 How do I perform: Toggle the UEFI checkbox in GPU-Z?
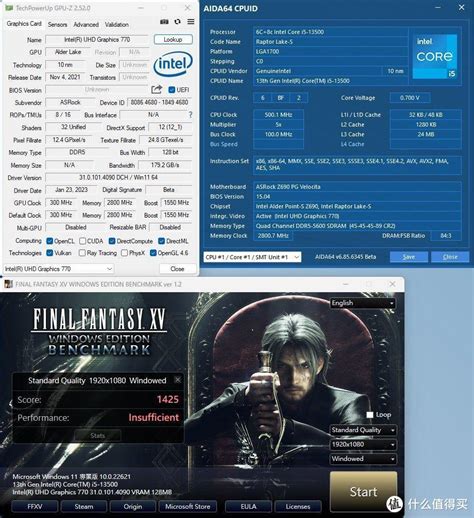click(x=172, y=90)
